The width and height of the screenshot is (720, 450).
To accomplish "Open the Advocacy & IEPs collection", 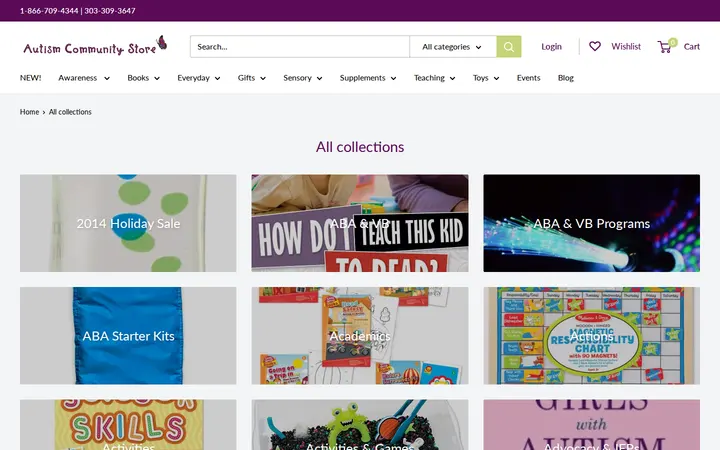I will pos(591,425).
